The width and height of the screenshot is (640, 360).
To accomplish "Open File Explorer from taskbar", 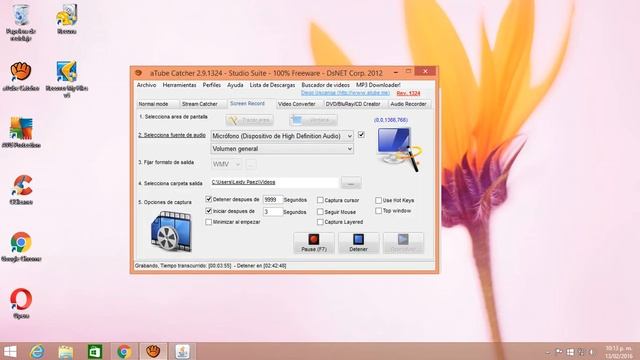I will (65, 352).
